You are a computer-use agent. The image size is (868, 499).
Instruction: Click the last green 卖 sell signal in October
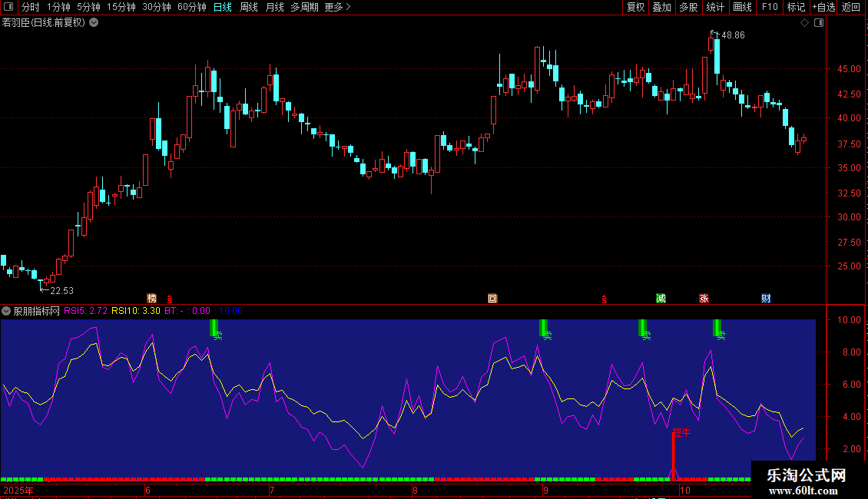click(x=718, y=329)
